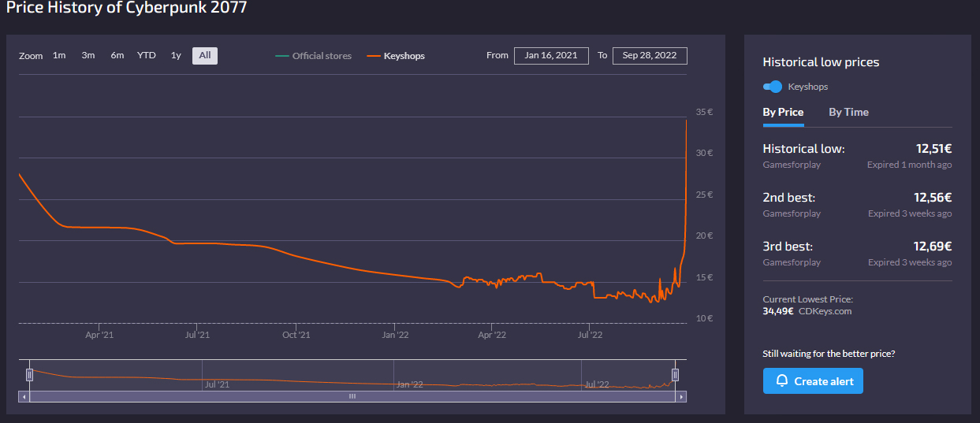Grab the right navigator range handle
Viewport: 980px width, 423px height.
(675, 375)
